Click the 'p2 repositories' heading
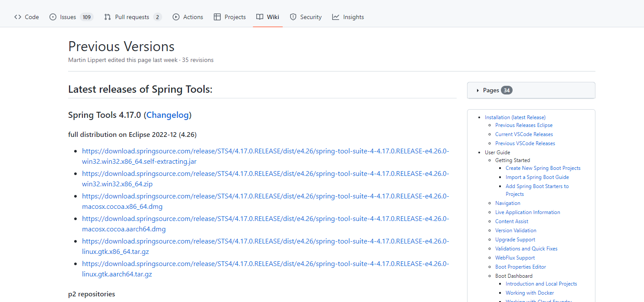This screenshot has width=644, height=302. 92,294
